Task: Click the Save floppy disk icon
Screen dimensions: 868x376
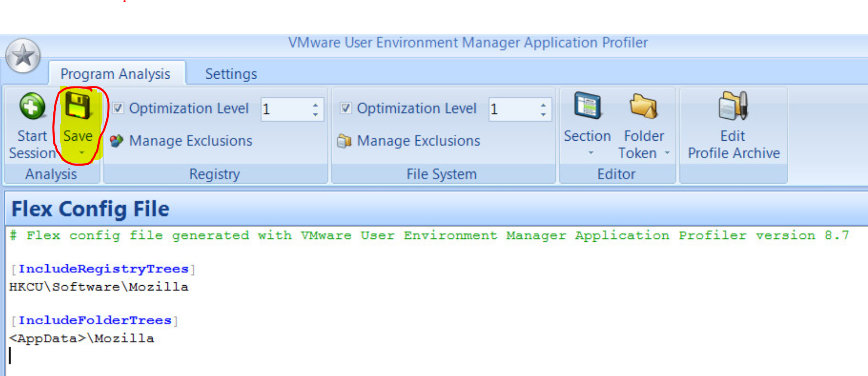Action: point(78,105)
